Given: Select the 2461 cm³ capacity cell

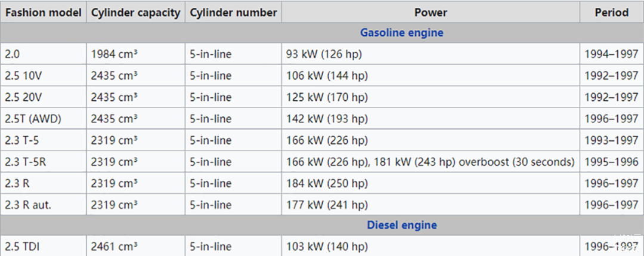Looking at the screenshot, I should pyautogui.click(x=114, y=246).
